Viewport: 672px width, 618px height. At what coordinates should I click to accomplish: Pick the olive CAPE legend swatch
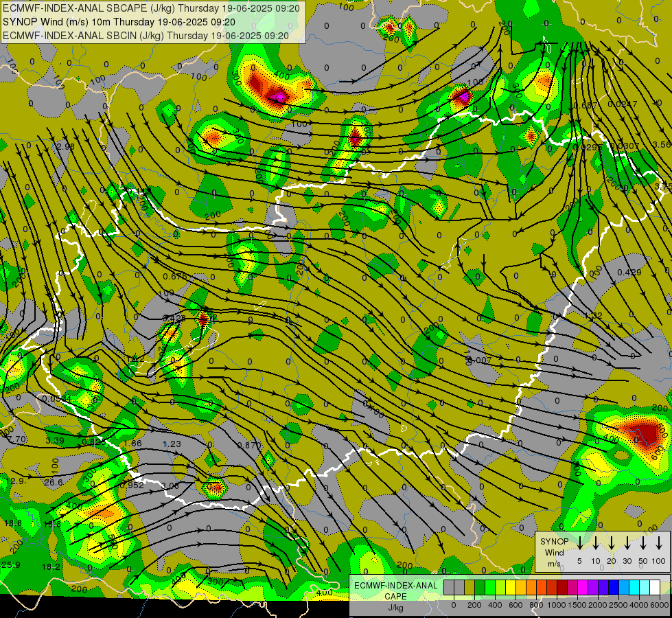pyautogui.click(x=470, y=587)
